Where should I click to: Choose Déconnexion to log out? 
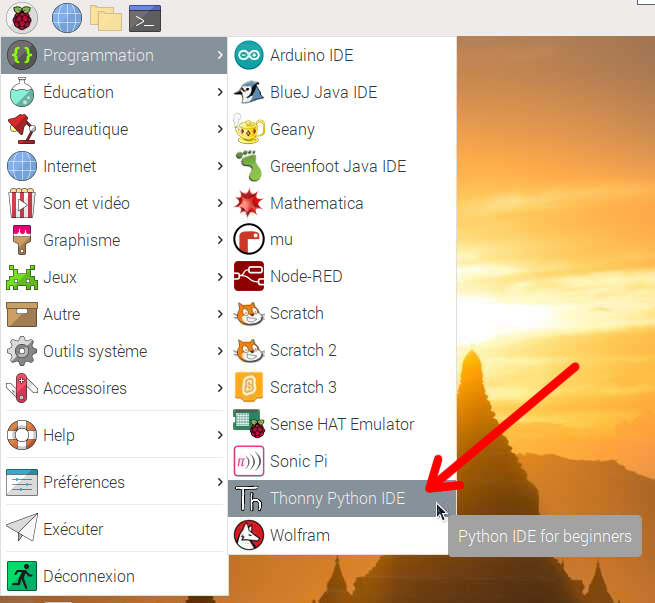(x=114, y=576)
